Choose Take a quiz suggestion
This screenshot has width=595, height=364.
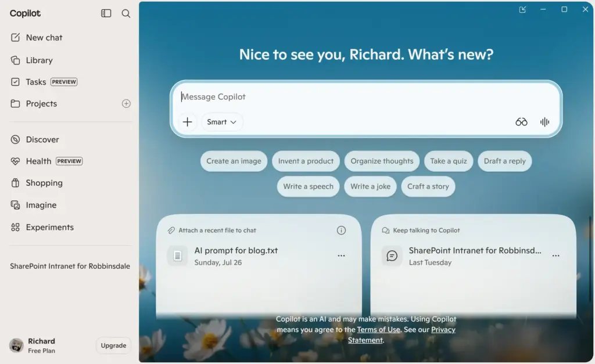tap(449, 161)
